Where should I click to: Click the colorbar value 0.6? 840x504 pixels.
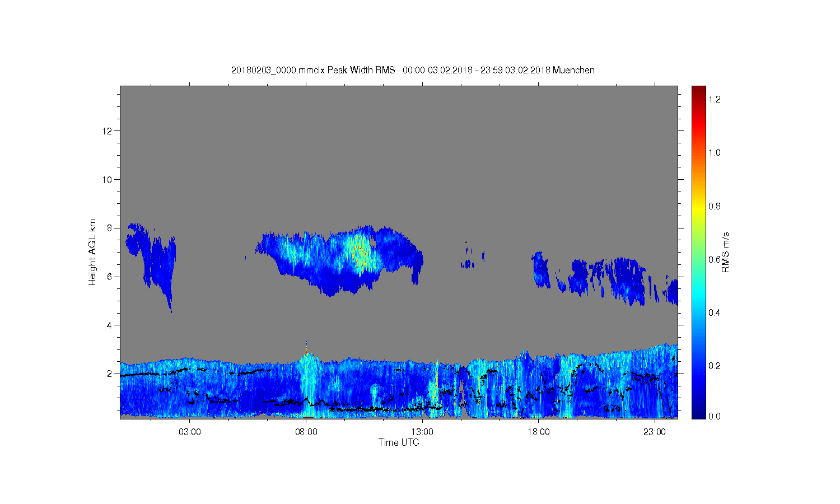pyautogui.click(x=715, y=259)
